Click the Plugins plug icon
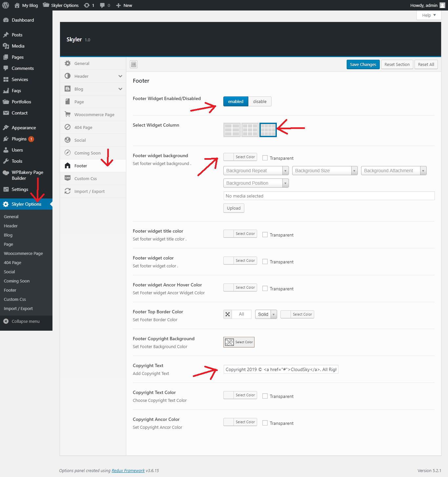This screenshot has height=477, width=448. 6,139
